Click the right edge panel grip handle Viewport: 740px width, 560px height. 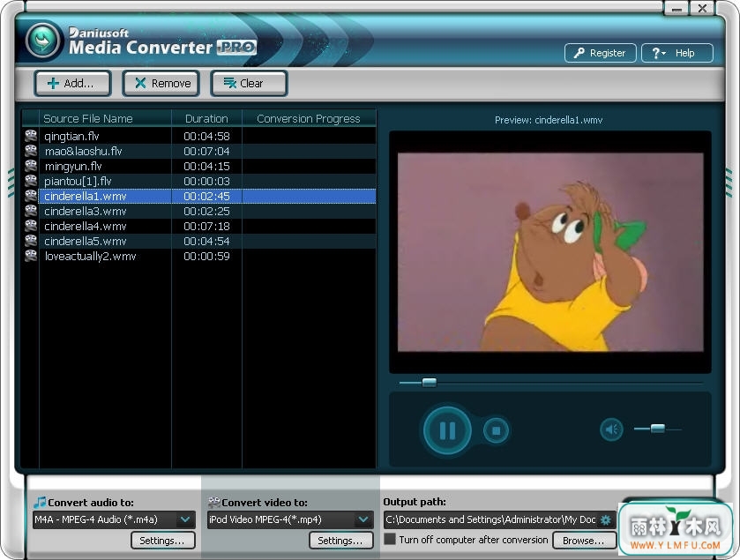tap(729, 183)
